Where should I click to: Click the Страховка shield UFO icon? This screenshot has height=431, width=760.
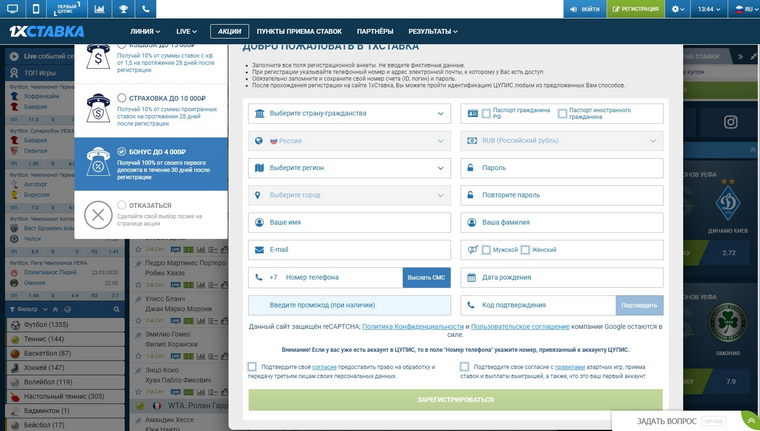(98, 108)
